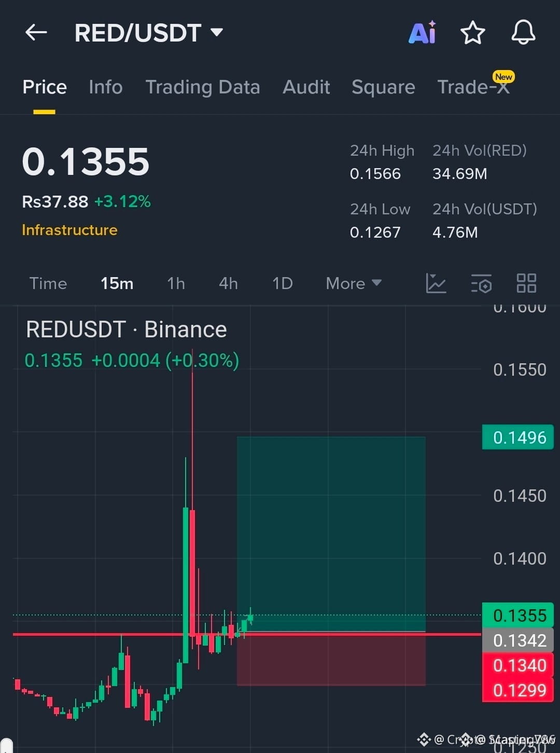
Task: Tap the large 0.1355 last price
Action: (x=86, y=161)
